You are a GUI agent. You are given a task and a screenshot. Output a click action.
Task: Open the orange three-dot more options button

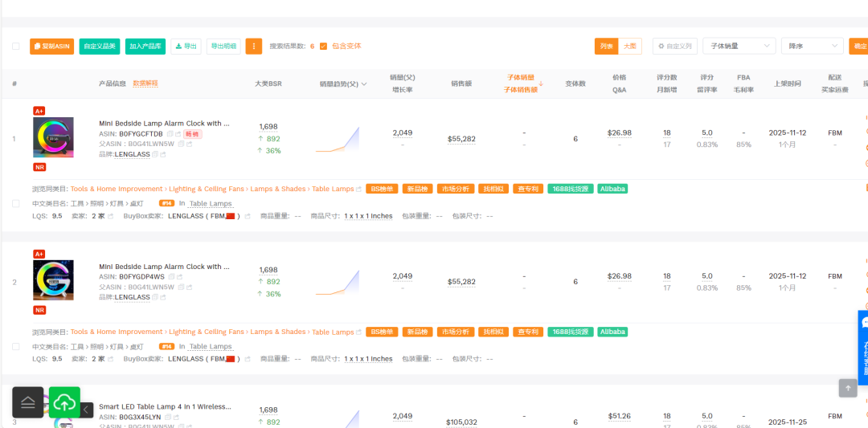pyautogui.click(x=253, y=47)
